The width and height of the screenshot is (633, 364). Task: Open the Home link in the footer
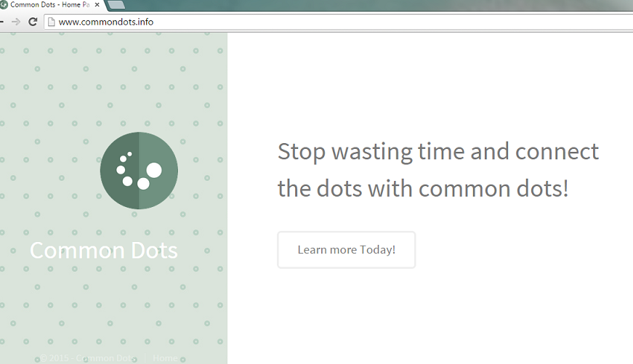point(165,358)
